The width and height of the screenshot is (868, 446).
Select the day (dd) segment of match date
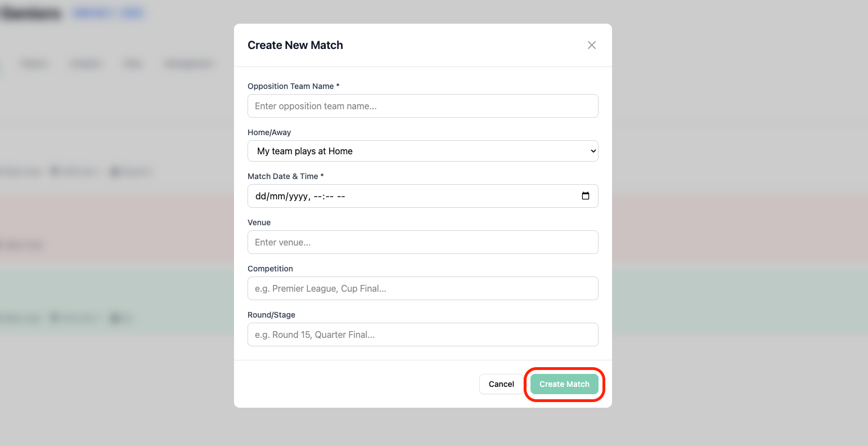pyautogui.click(x=261, y=197)
